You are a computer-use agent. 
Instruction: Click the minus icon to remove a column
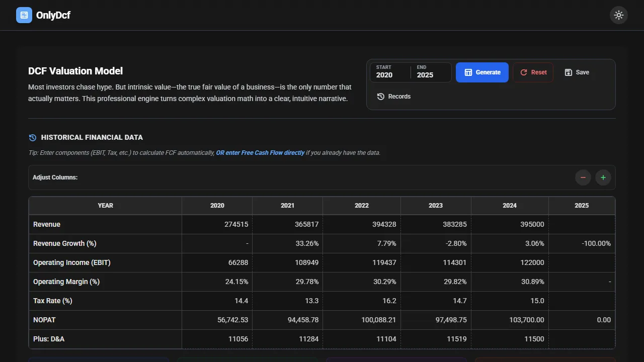point(583,177)
